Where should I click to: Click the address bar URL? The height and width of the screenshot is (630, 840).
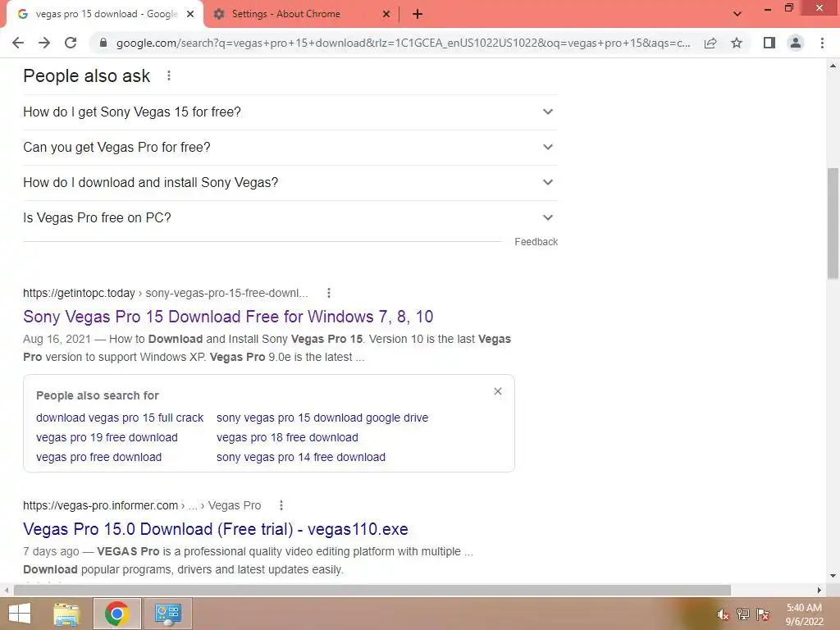pos(403,43)
